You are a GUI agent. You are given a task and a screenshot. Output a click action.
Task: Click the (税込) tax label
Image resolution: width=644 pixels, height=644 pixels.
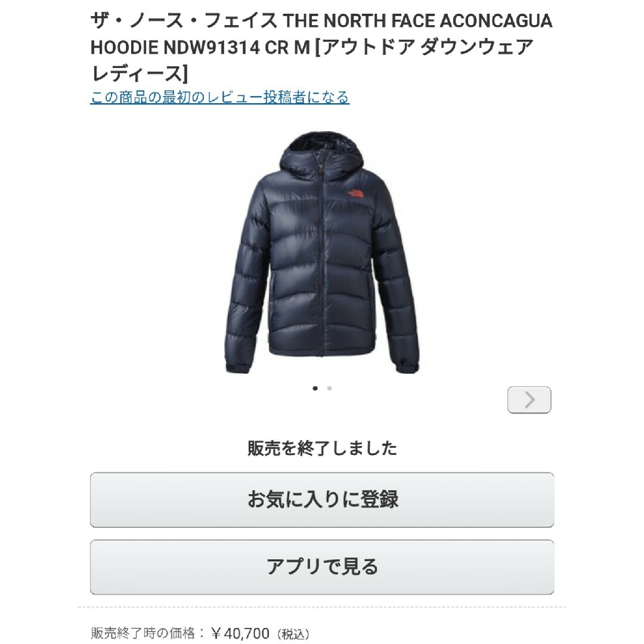[x=293, y=634]
